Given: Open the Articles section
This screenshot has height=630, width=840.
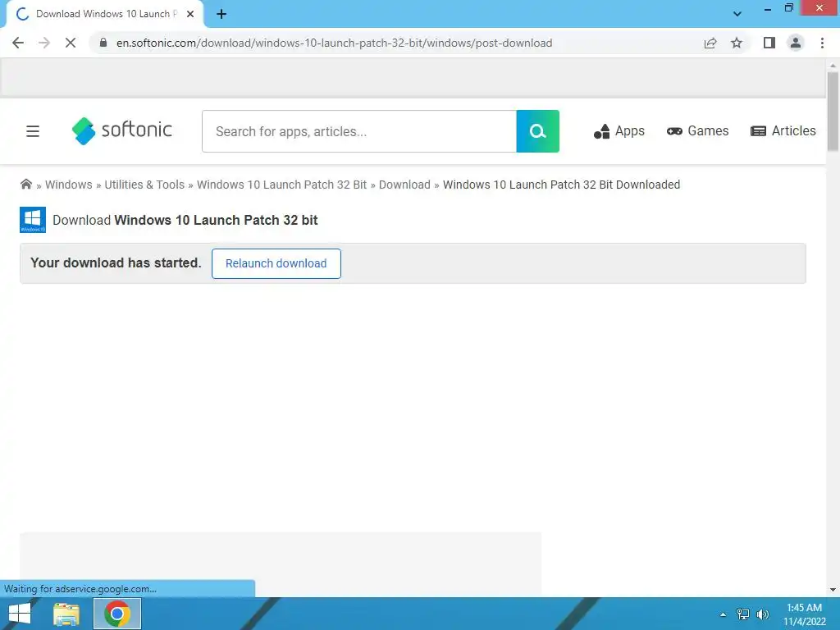Looking at the screenshot, I should click(783, 131).
